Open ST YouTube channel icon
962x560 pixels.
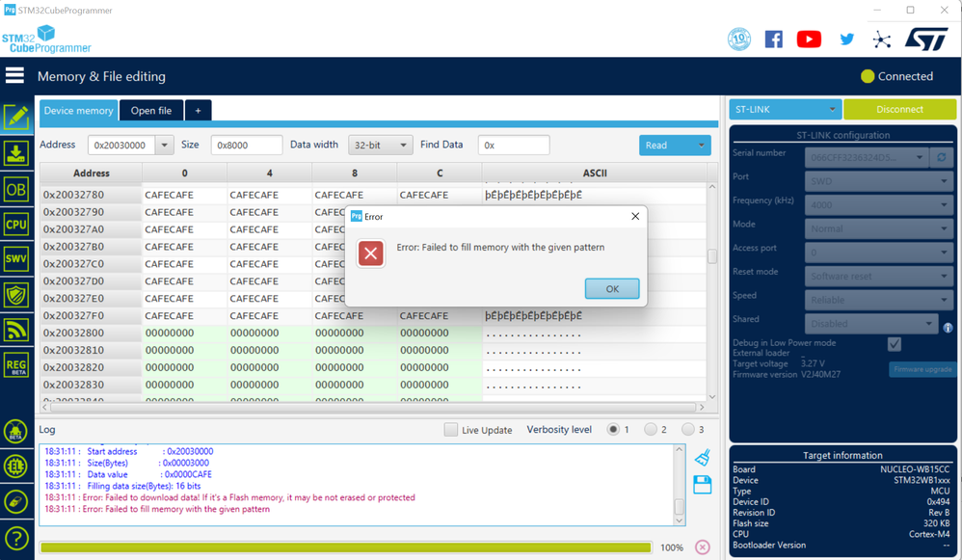tap(809, 40)
